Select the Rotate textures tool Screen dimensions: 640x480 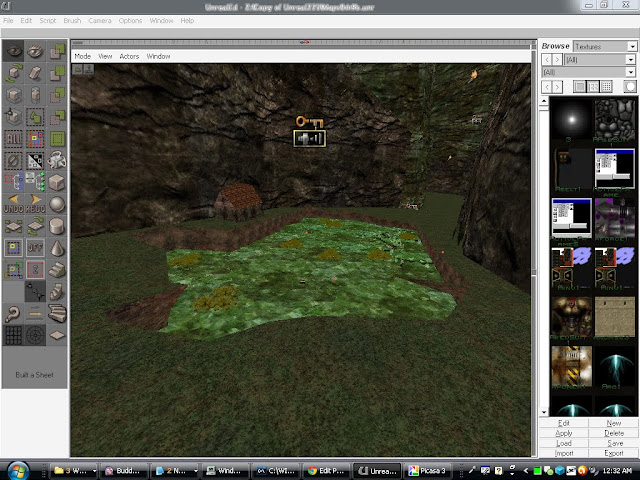point(35,226)
